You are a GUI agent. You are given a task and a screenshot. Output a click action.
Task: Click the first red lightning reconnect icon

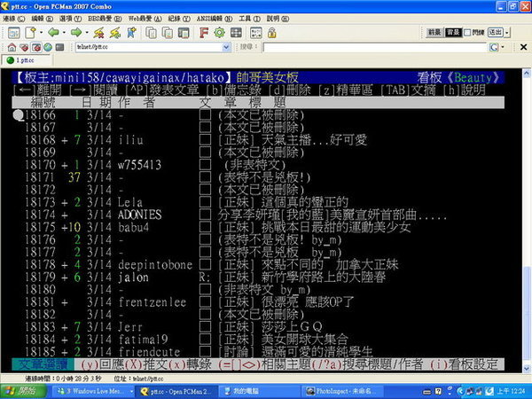click(x=98, y=33)
